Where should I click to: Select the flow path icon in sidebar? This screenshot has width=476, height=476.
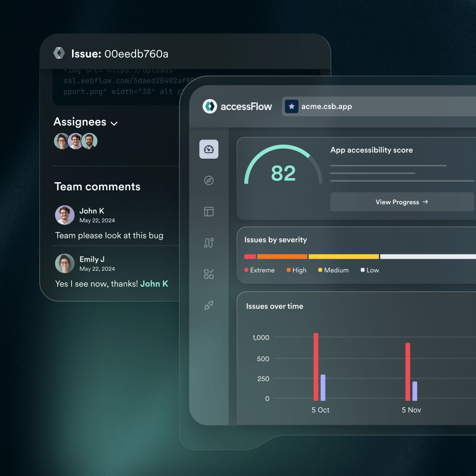pos(209,243)
